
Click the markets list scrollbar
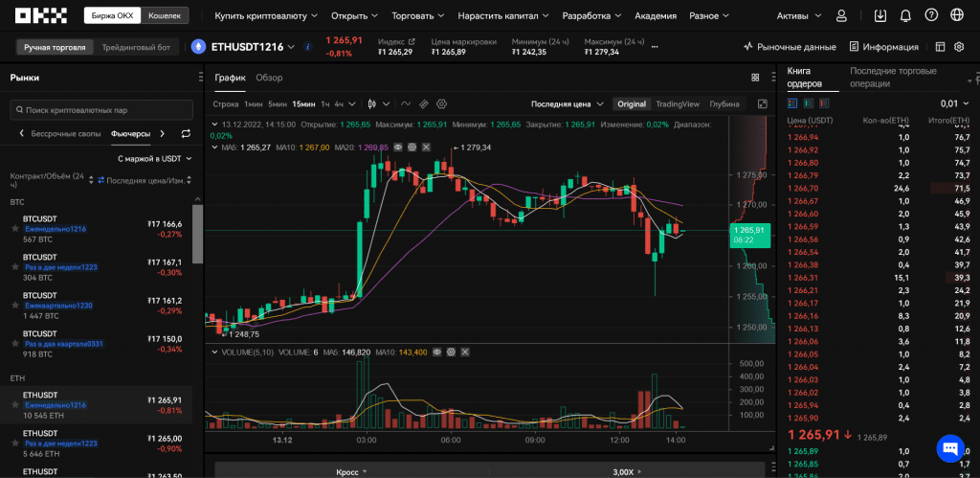pyautogui.click(x=197, y=235)
